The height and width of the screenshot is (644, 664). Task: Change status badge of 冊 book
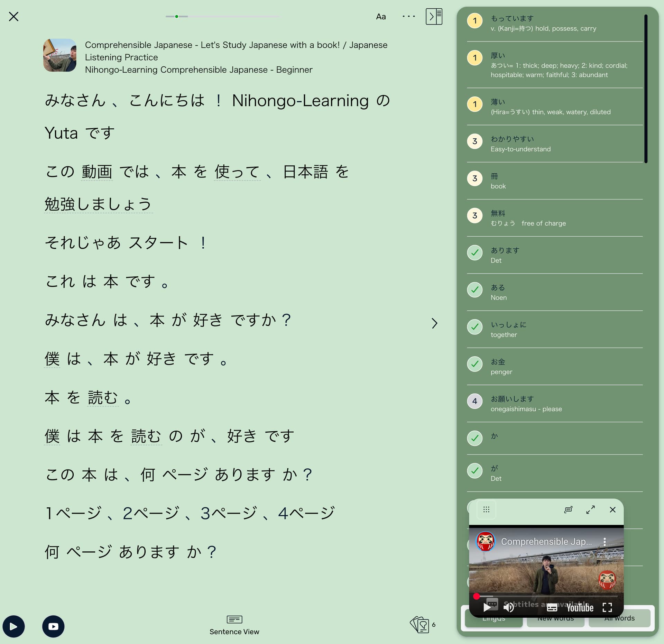tap(474, 178)
